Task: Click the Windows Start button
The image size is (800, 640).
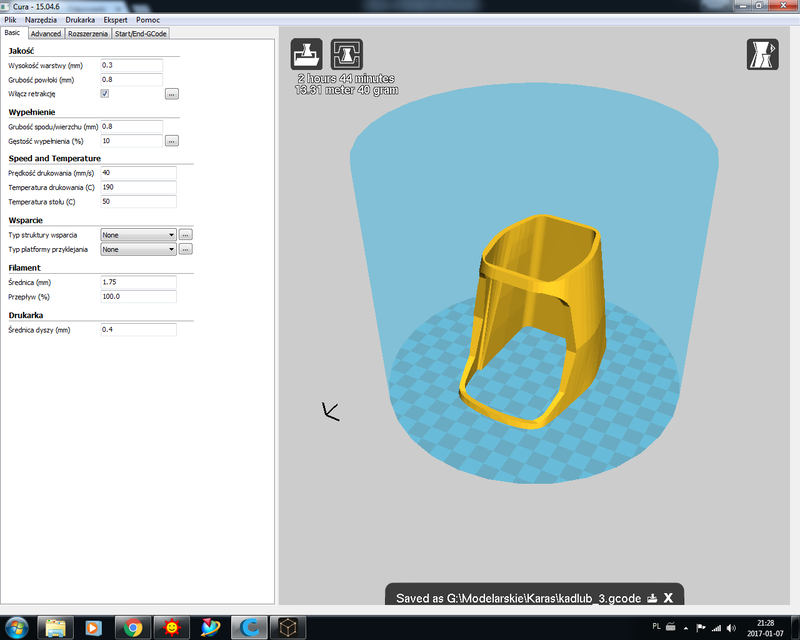Action: point(17,627)
